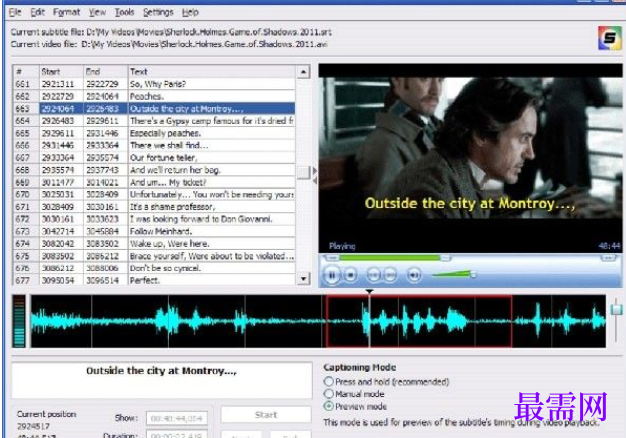
Task: Click the subtitle text edit box
Action: pyautogui.click(x=162, y=380)
